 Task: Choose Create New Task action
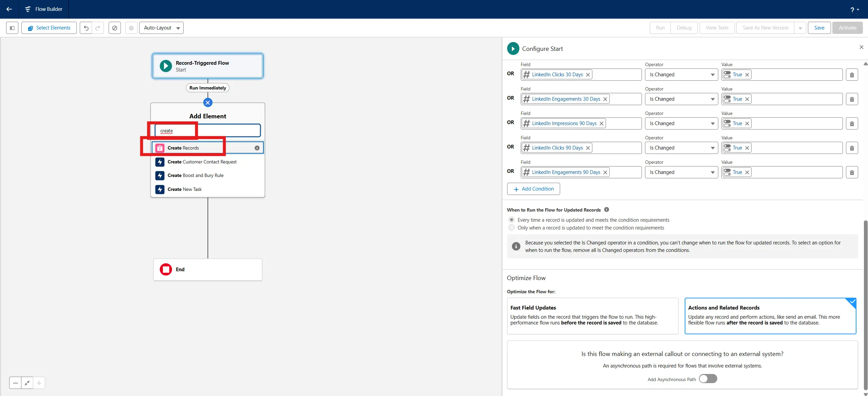(184, 189)
